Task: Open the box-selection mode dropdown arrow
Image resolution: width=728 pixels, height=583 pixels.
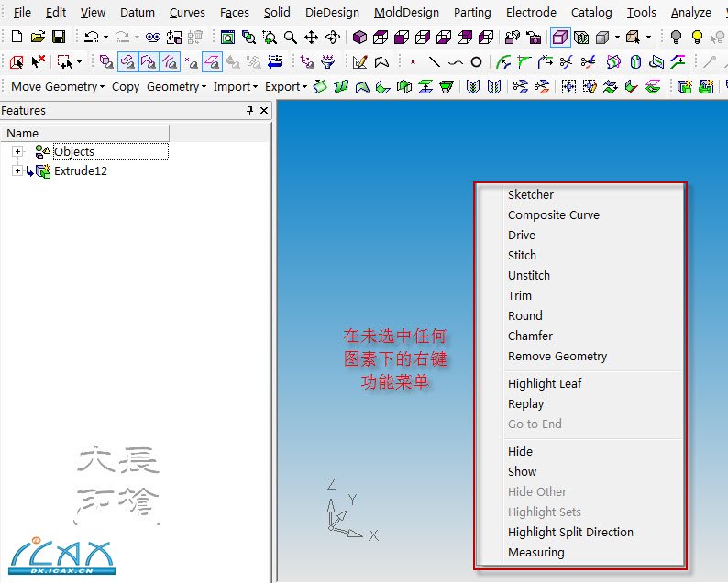Action: [x=80, y=61]
